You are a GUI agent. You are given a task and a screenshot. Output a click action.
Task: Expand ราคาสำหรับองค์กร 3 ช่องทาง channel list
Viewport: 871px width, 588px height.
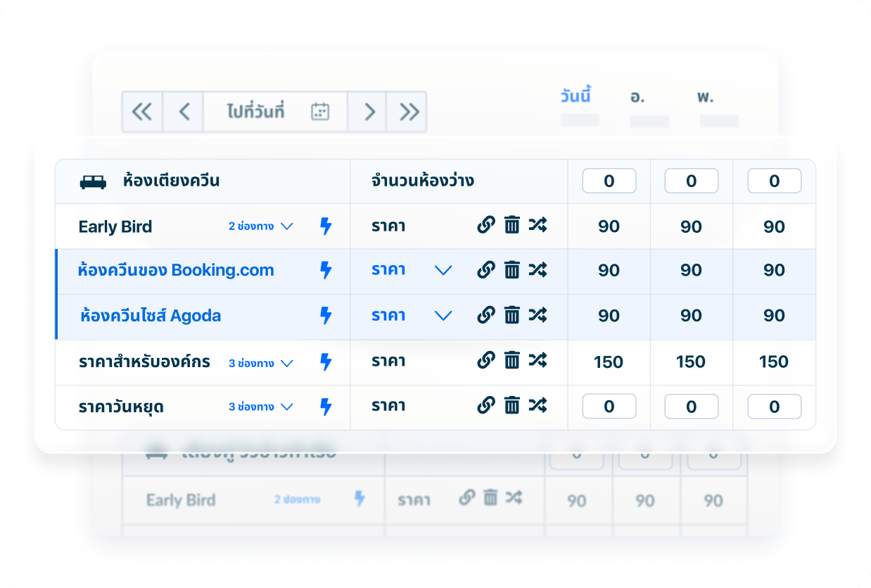286,364
